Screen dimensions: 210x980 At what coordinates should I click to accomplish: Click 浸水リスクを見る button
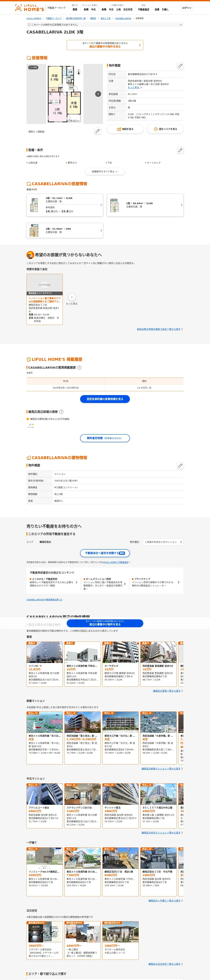point(165,129)
